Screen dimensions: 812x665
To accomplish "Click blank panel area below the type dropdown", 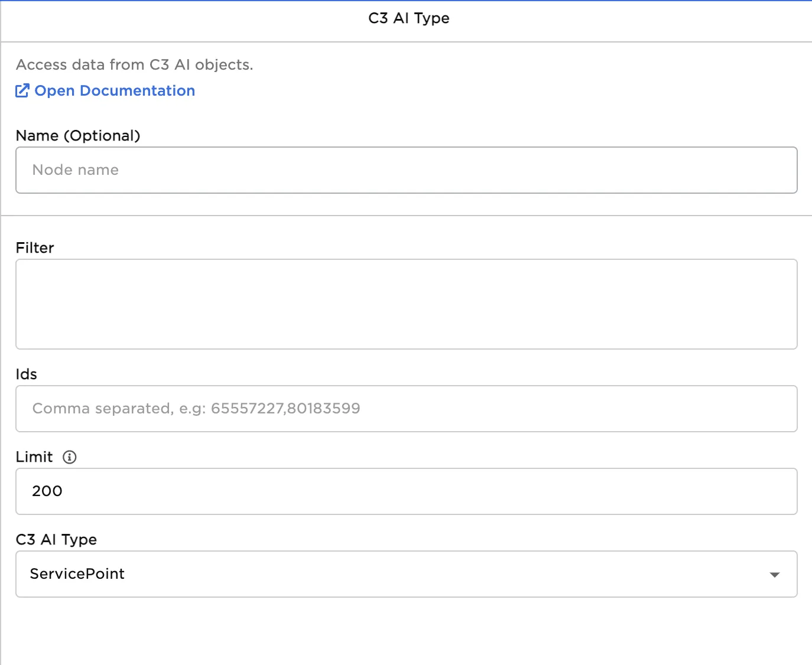I will [406, 632].
